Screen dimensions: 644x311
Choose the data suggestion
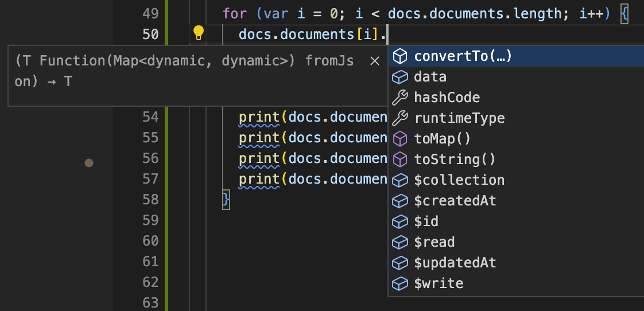516,77
